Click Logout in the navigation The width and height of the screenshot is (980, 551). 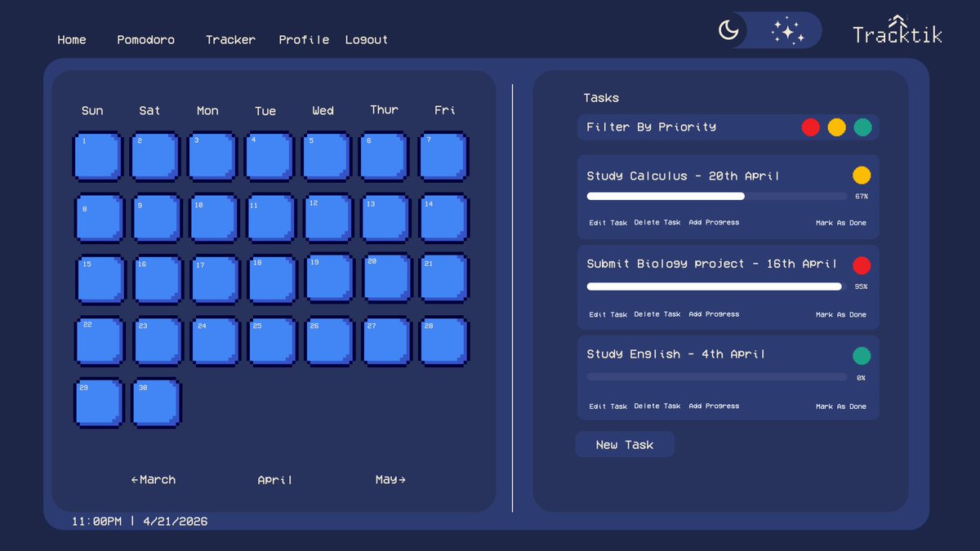pyautogui.click(x=367, y=39)
